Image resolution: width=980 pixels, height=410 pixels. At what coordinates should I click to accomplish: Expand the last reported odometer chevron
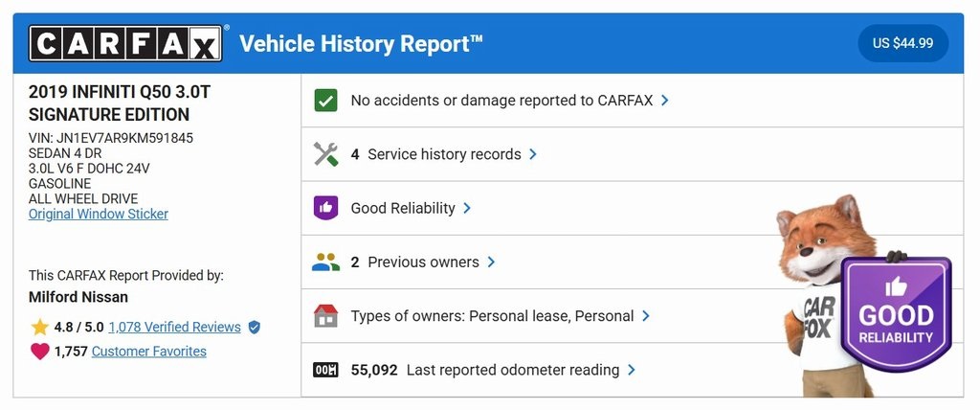[x=632, y=370]
